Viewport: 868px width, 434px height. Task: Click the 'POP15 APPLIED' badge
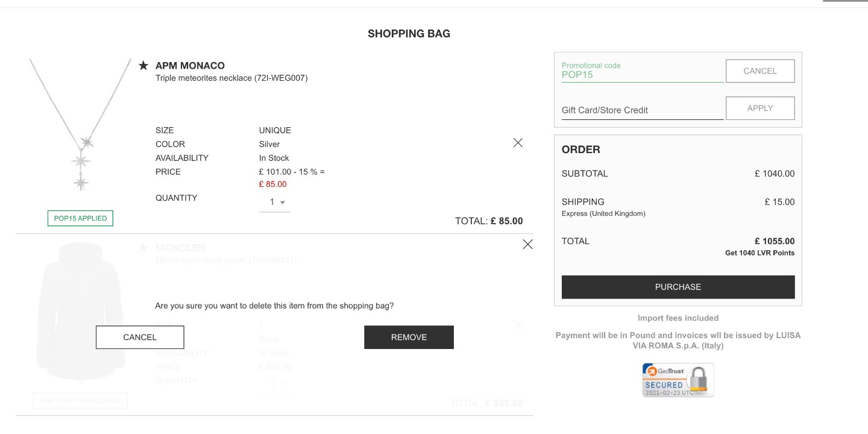click(x=80, y=218)
